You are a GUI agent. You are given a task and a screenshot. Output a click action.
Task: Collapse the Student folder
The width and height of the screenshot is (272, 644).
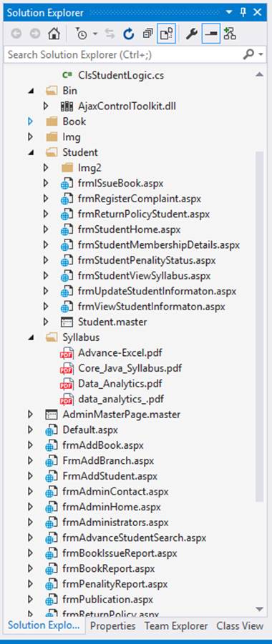31,152
